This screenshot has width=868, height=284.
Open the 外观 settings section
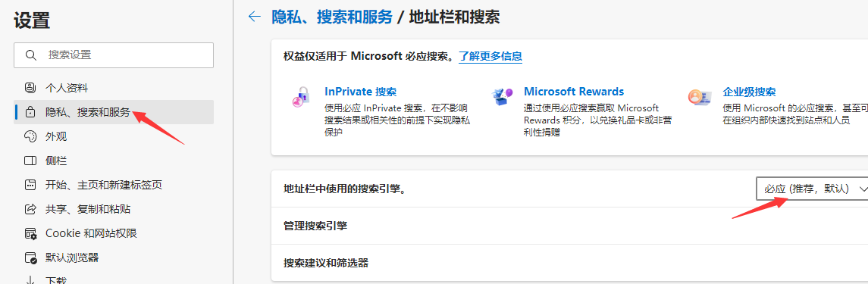[114, 136]
